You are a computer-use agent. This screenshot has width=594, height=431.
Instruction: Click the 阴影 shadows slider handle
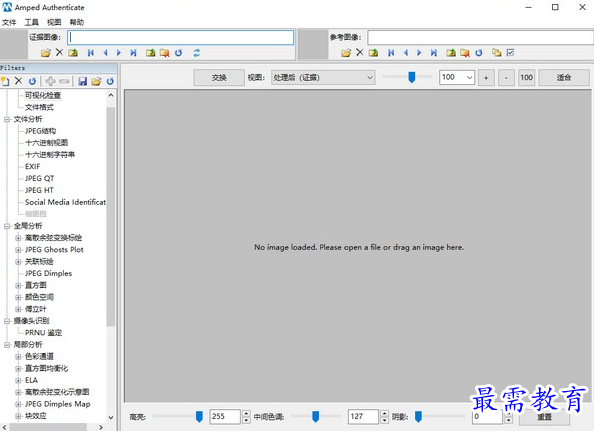418,417
